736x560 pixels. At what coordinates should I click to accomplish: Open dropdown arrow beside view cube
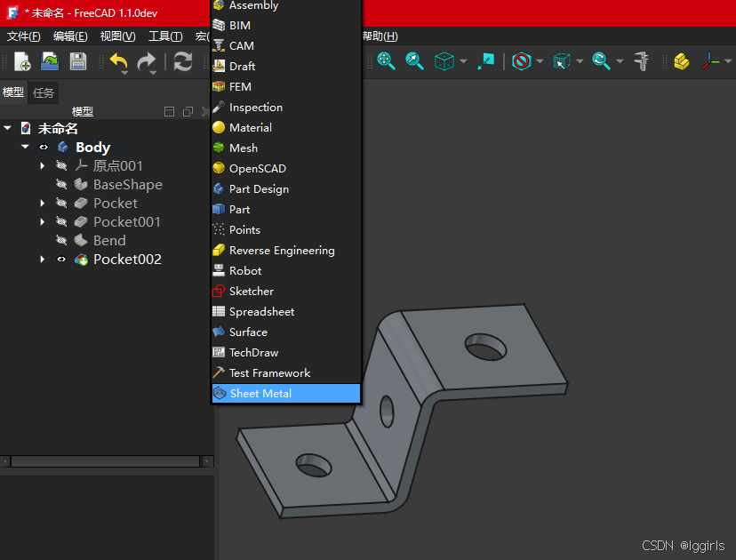coord(463,61)
